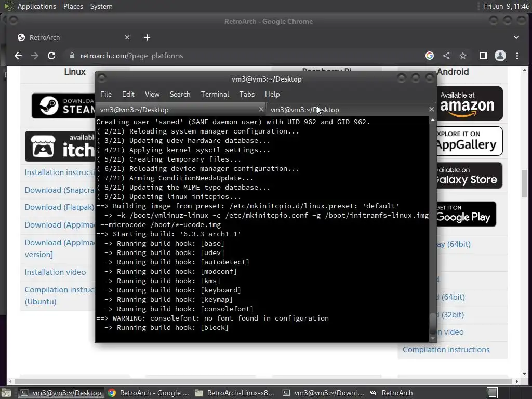Open Compilation instructions (Ubuntu) link

(60, 296)
